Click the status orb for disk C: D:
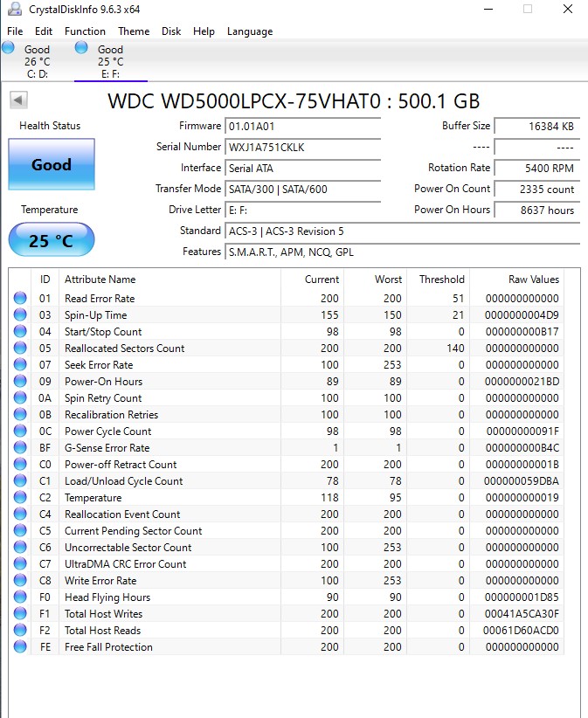Viewport: 588px width, 718px height. point(8,47)
